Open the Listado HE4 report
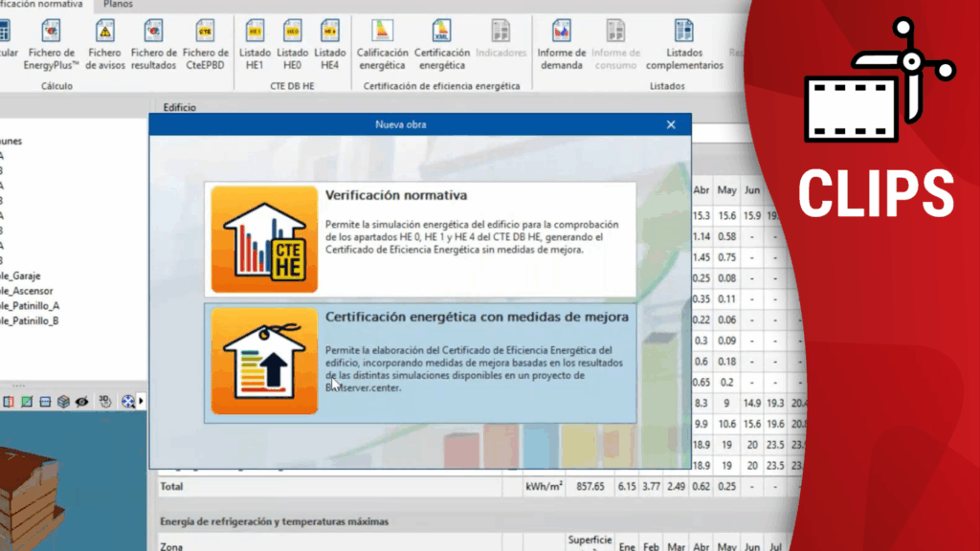The width and height of the screenshot is (980, 551). 330,45
